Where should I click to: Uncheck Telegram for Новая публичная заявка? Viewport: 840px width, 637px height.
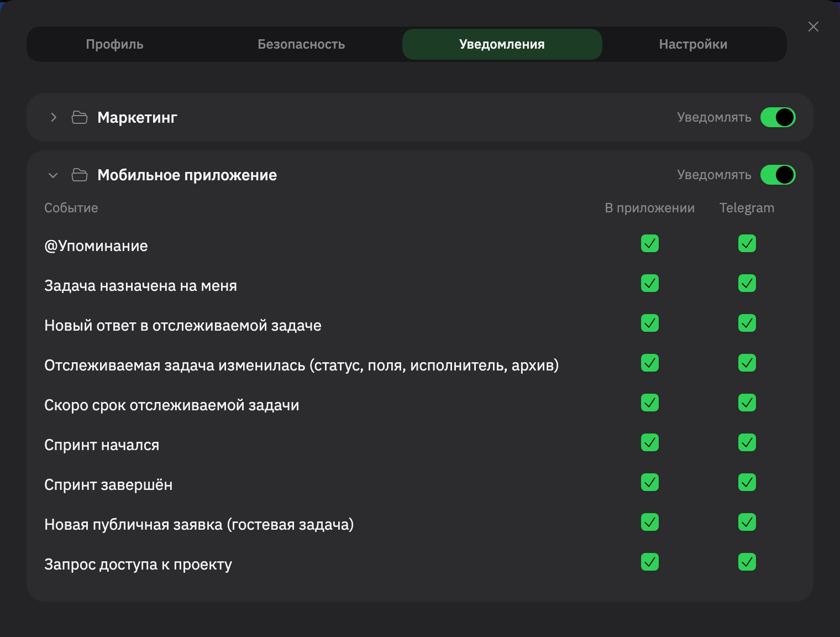(x=747, y=522)
